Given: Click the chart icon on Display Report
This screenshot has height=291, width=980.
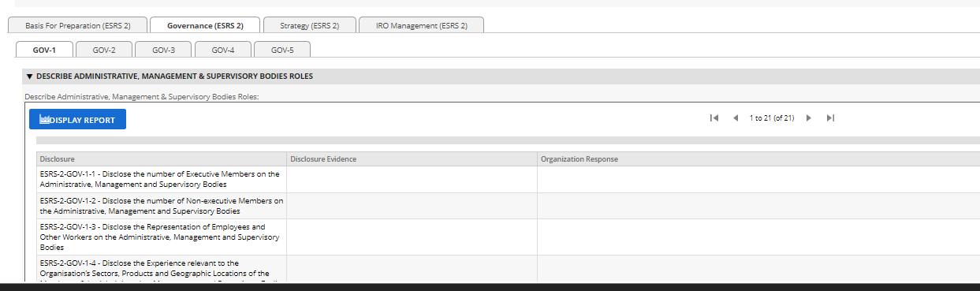Looking at the screenshot, I should (x=44, y=120).
